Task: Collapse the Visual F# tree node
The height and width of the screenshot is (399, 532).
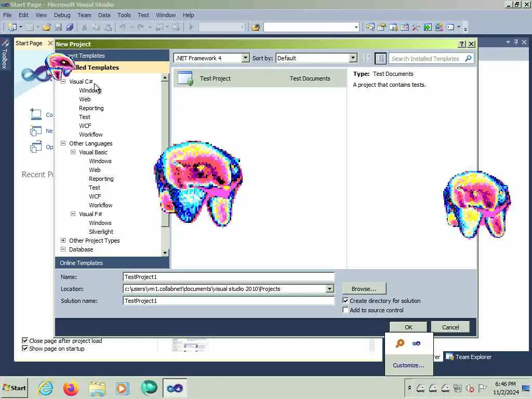Action: (x=73, y=214)
